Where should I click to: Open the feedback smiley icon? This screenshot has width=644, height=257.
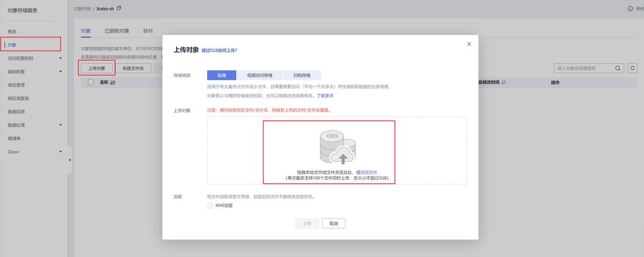(631, 8)
